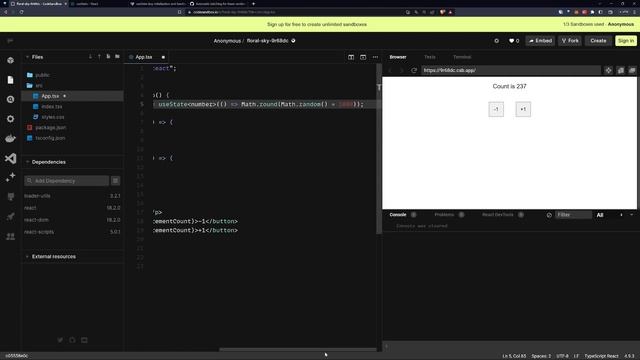Viewport: 640px width, 360px height.
Task: Click the Create button
Action: click(598, 41)
